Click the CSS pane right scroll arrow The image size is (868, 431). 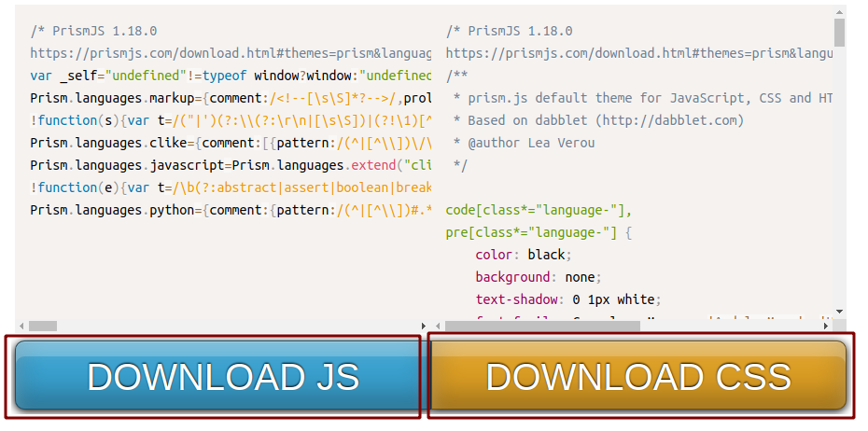tap(826, 326)
